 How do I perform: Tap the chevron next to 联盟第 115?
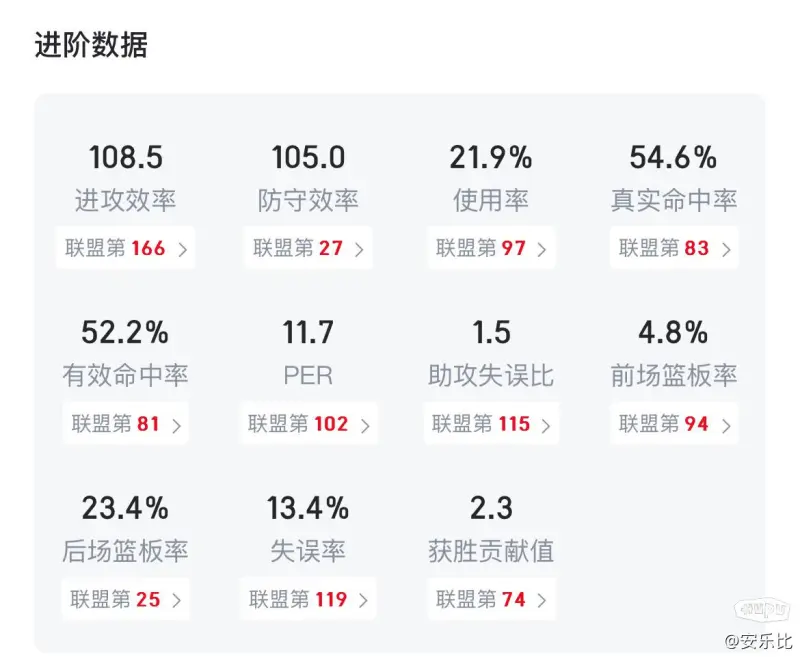[x=545, y=425]
